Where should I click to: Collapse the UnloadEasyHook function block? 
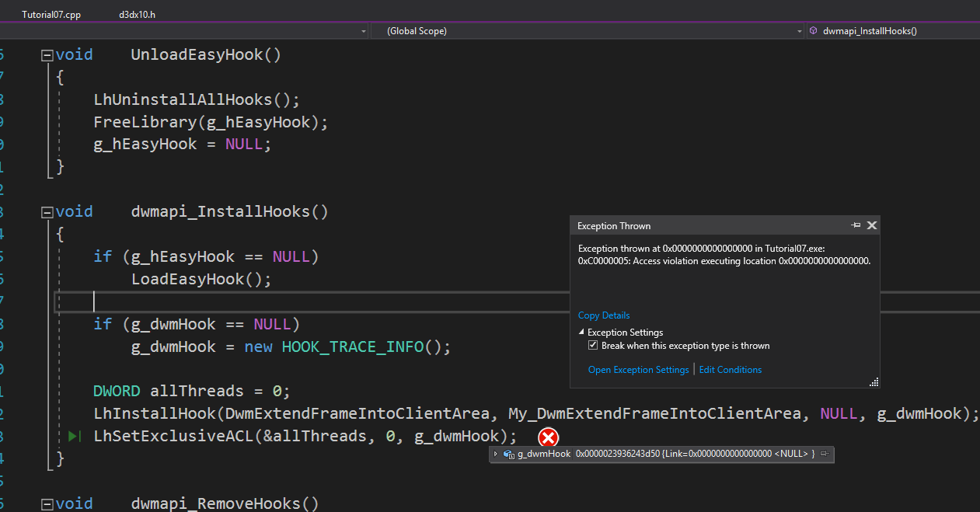click(47, 55)
